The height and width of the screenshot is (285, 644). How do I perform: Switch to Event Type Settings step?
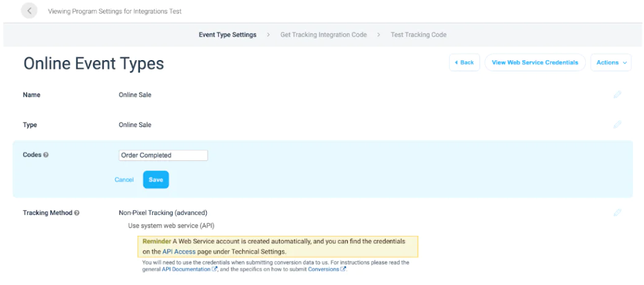[x=228, y=35]
